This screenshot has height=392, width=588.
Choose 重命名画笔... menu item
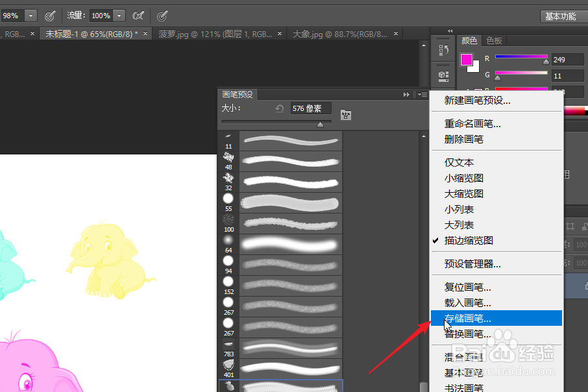[496, 124]
